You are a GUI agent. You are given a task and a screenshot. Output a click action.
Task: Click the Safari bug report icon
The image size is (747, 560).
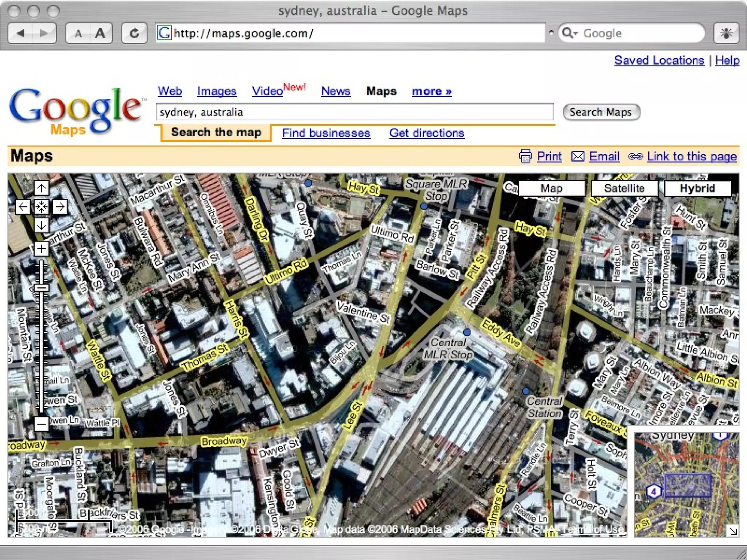726,34
